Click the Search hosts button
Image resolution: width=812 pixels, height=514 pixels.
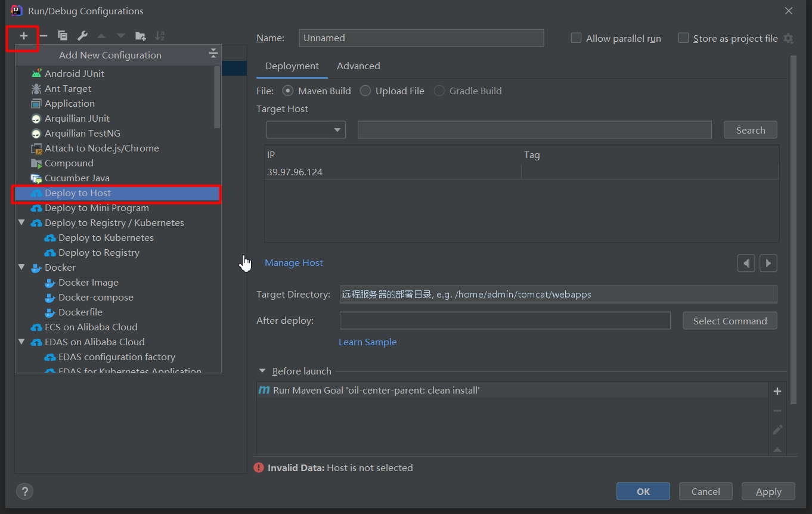click(x=751, y=130)
